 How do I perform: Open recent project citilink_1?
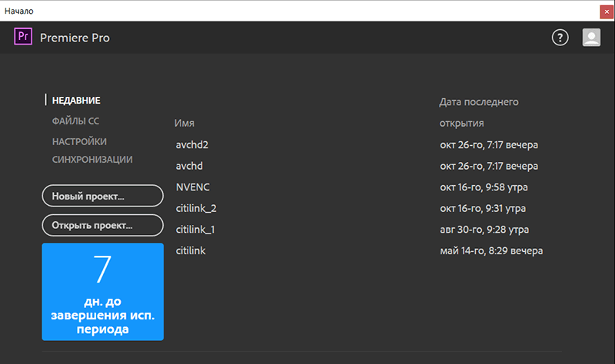coord(195,230)
